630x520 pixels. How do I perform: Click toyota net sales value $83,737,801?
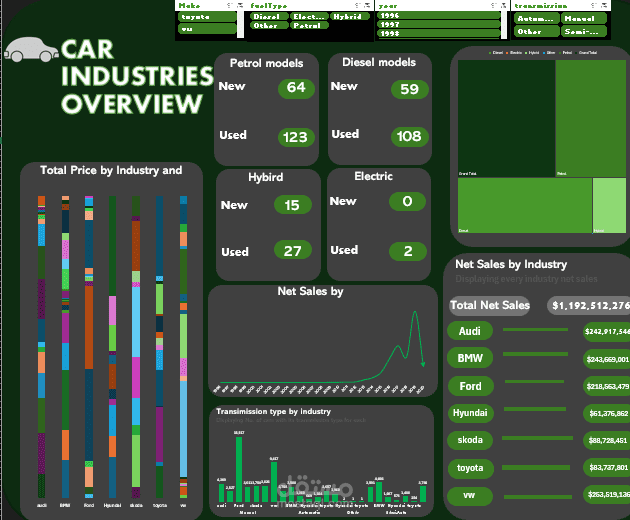click(x=607, y=467)
